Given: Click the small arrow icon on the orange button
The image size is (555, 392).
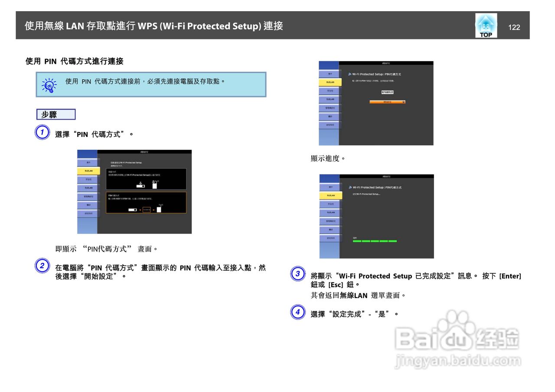Looking at the screenshot, I should click(404, 102).
